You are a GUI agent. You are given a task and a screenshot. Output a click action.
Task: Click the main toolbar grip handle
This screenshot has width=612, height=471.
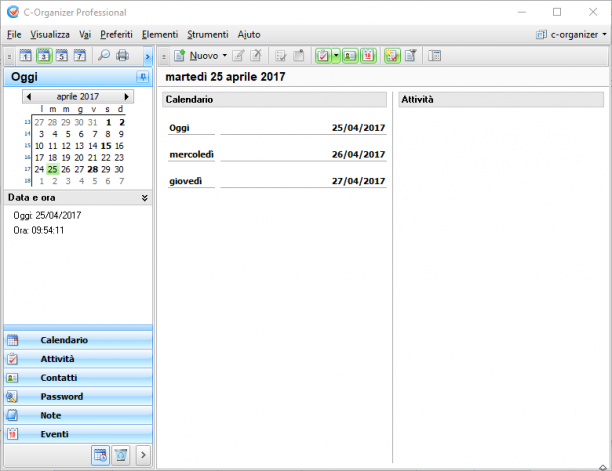pos(164,57)
